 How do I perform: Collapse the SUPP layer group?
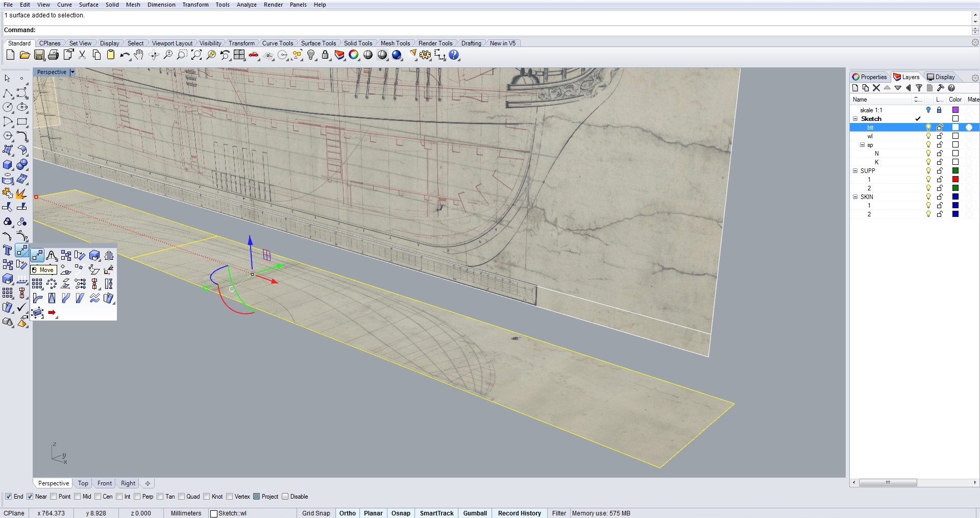pos(855,171)
